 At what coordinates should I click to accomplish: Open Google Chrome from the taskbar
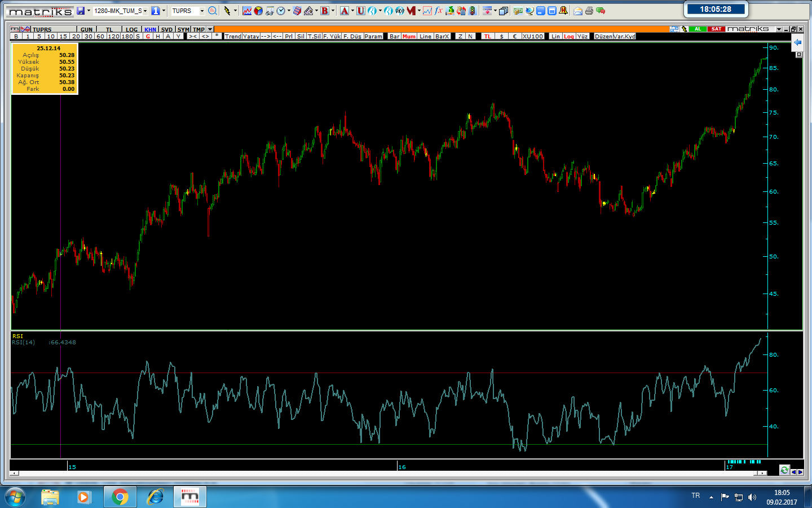coord(120,497)
